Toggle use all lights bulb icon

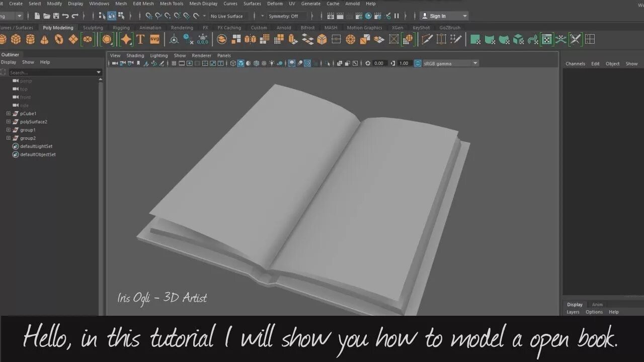pos(272,63)
